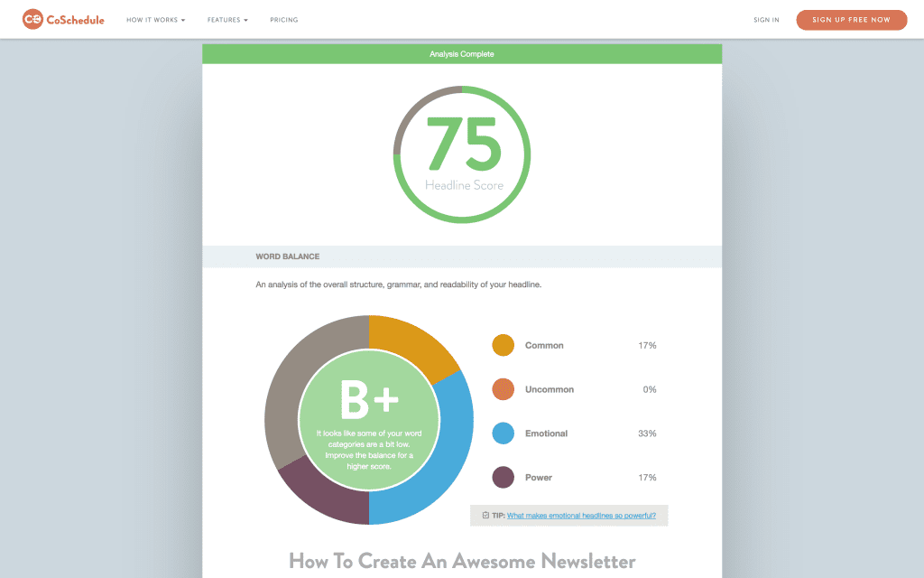Open the Features dropdown

[x=226, y=19]
